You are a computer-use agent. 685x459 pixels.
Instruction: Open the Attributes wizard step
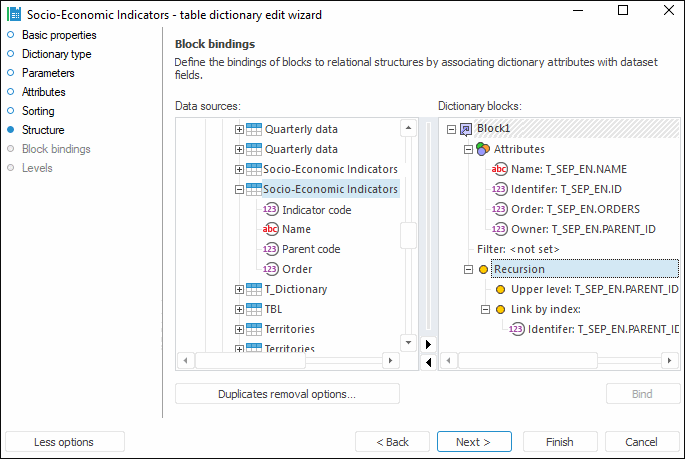(x=43, y=92)
